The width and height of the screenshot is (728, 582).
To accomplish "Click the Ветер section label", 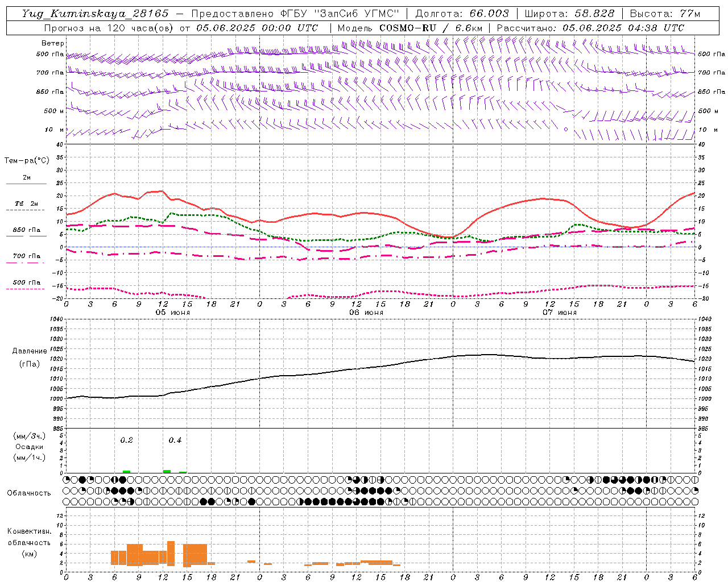I will coord(53,43).
